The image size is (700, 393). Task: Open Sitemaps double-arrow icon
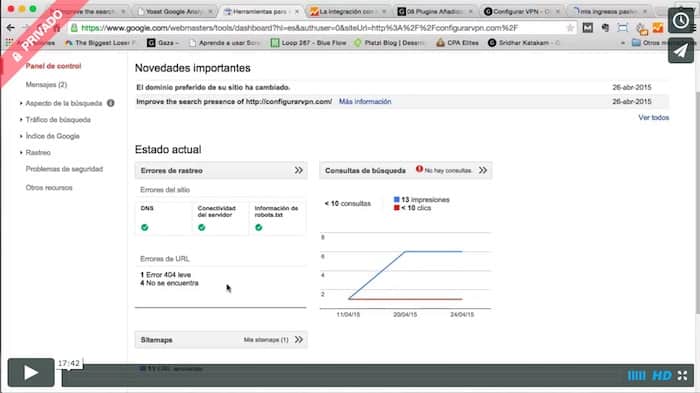299,339
